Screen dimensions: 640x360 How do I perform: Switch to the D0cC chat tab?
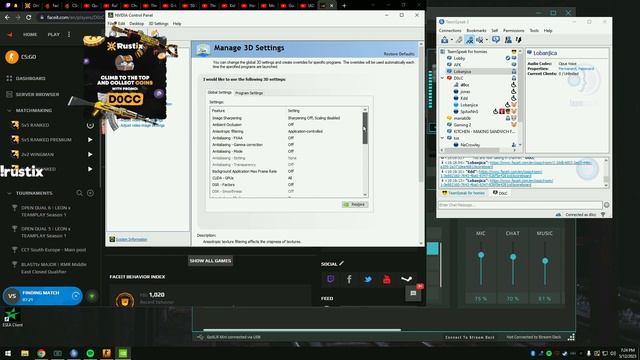pyautogui.click(x=500, y=193)
